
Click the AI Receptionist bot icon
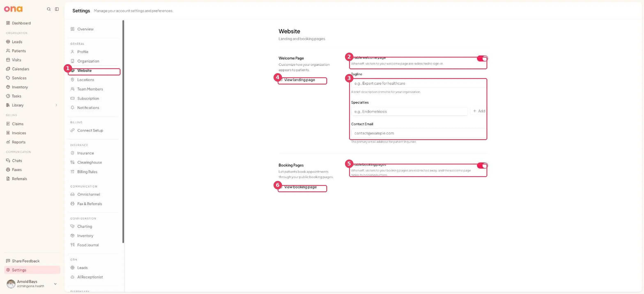tap(72, 277)
